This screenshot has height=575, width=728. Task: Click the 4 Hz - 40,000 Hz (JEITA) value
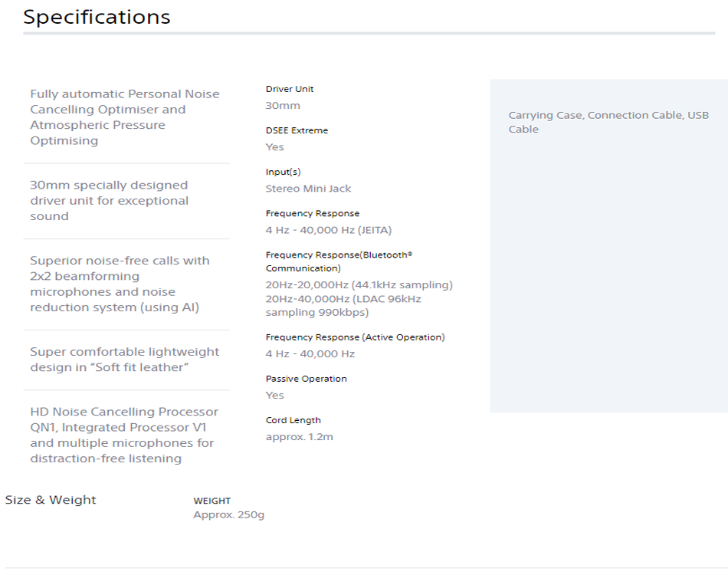click(329, 230)
